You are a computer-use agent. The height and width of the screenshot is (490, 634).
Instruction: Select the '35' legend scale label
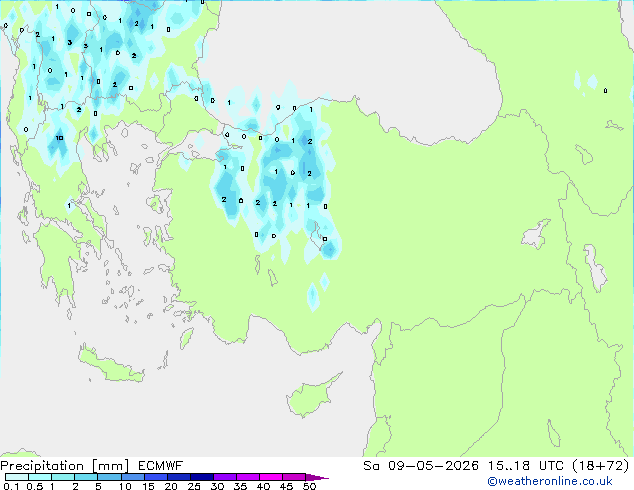point(240,486)
